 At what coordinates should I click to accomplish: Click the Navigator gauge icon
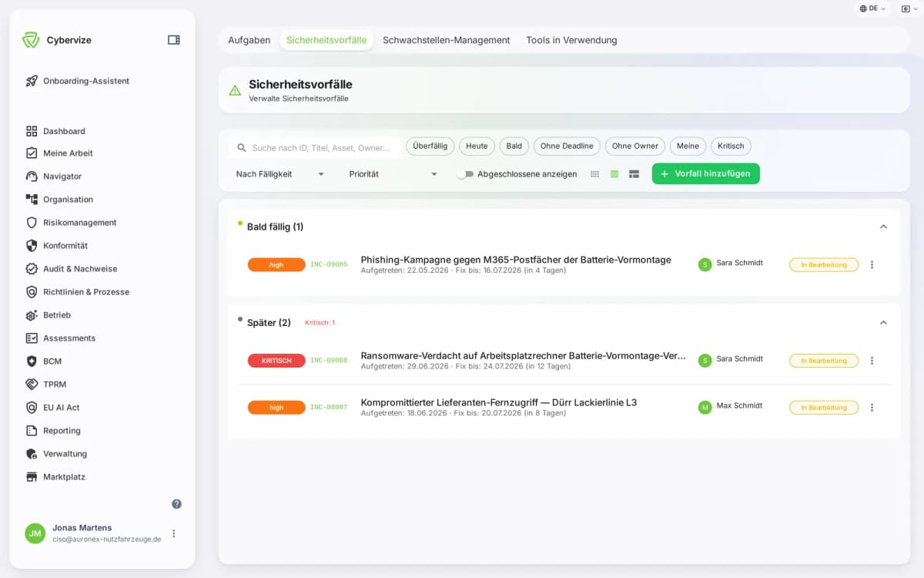pos(32,176)
